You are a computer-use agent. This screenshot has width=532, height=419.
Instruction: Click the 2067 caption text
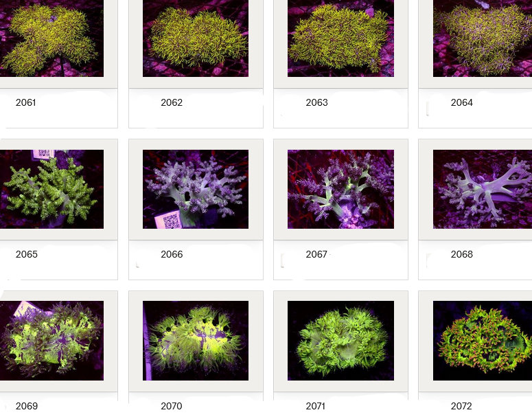[x=316, y=254]
